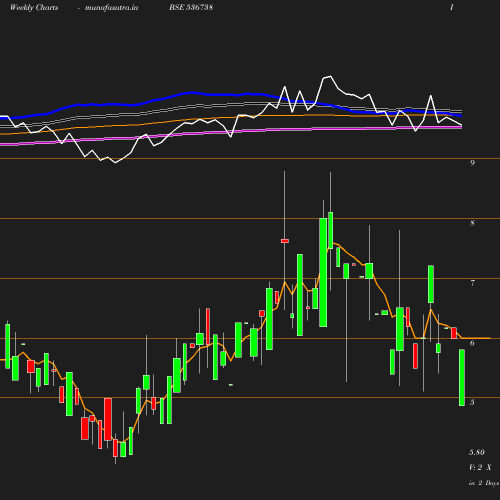Click the 'BSE 536738' symbol label
The width and height of the screenshot is (500, 500).
click(x=191, y=7)
